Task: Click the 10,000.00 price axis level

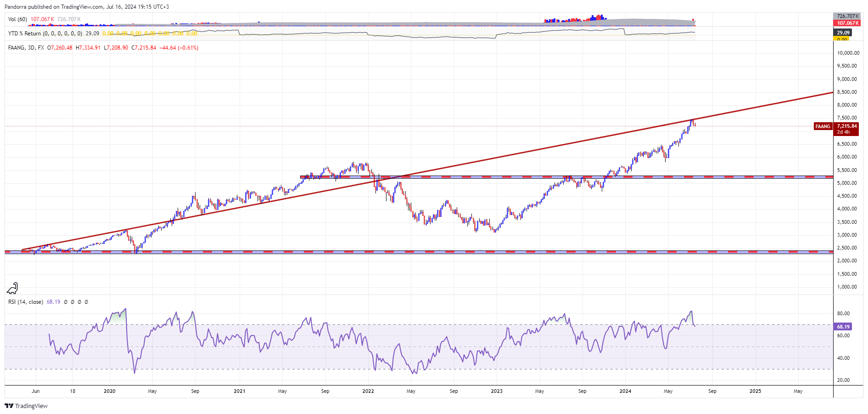Action: (x=848, y=53)
